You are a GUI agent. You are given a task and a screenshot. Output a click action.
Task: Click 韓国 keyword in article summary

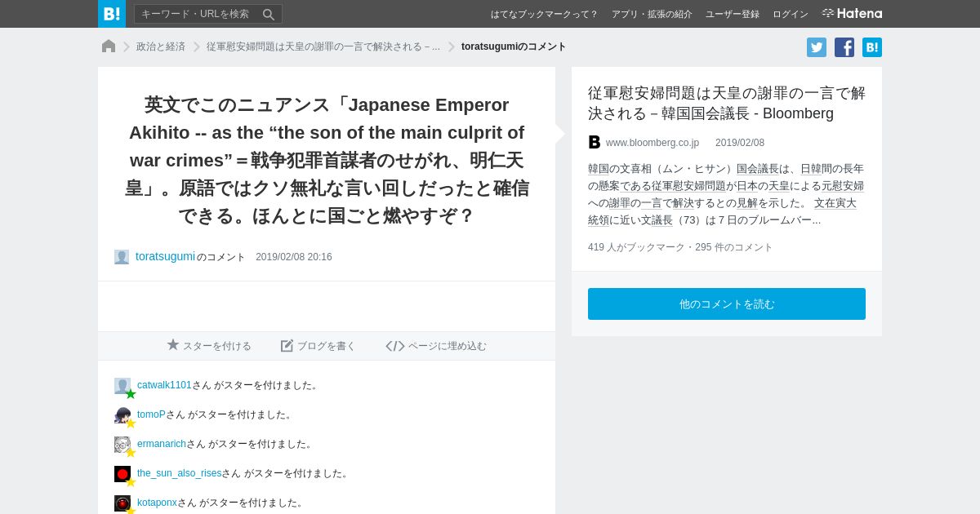point(599,169)
